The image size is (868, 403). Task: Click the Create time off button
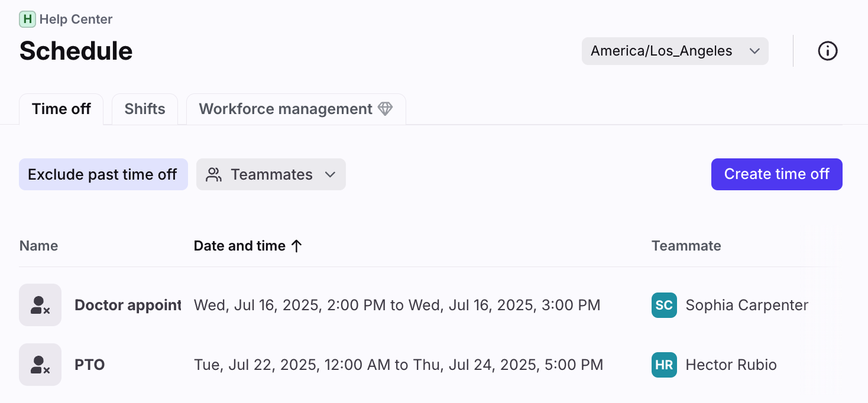[776, 174]
